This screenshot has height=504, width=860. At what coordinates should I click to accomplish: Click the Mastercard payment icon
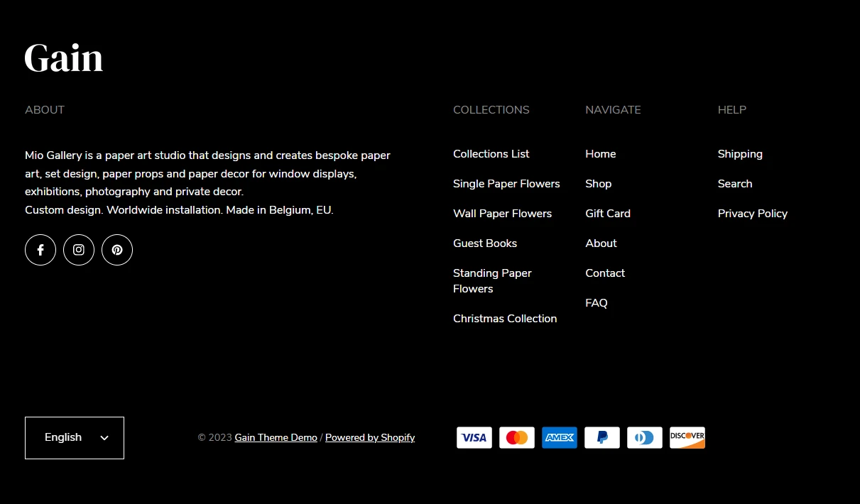tap(517, 438)
